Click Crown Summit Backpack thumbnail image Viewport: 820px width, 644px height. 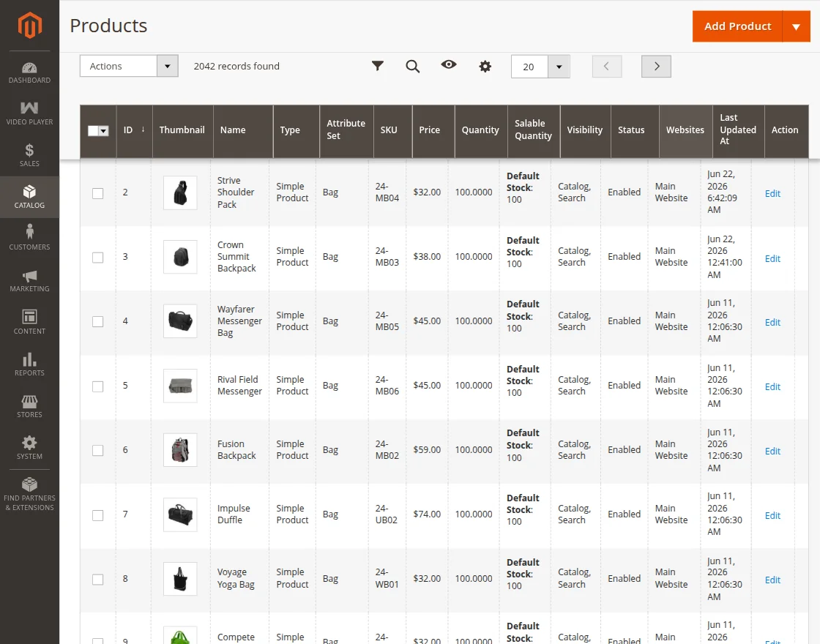(x=180, y=257)
